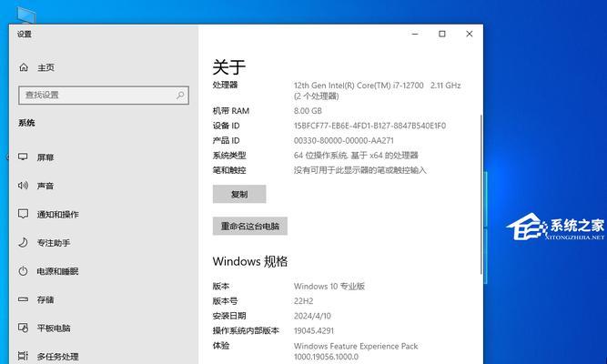
Task: Open 专注助手 moon icon
Action: click(23, 242)
